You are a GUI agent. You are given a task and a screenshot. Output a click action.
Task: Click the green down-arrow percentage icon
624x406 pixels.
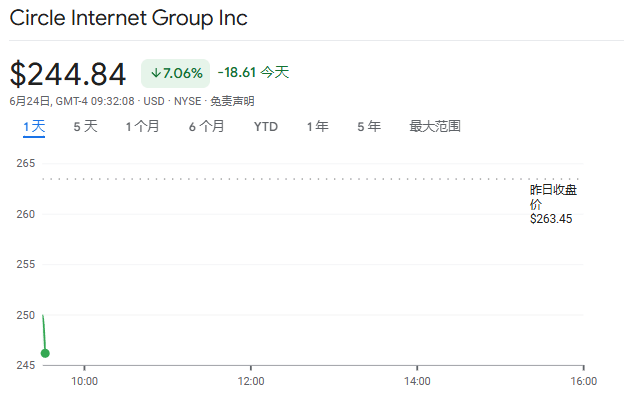(157, 73)
